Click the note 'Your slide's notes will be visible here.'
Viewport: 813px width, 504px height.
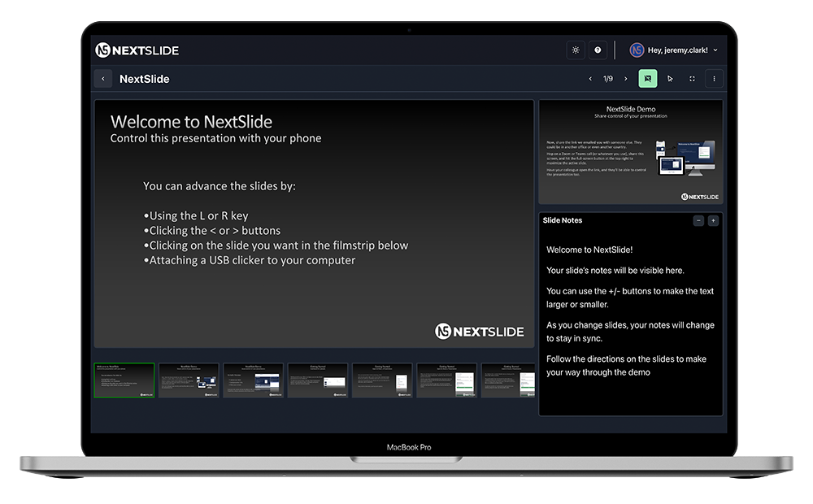point(615,271)
